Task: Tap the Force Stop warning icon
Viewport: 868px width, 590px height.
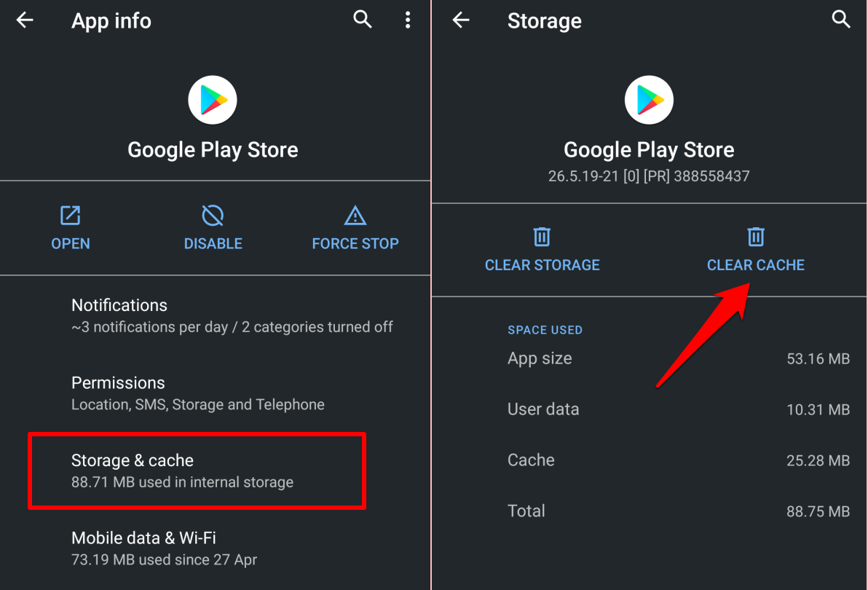Action: (x=355, y=216)
